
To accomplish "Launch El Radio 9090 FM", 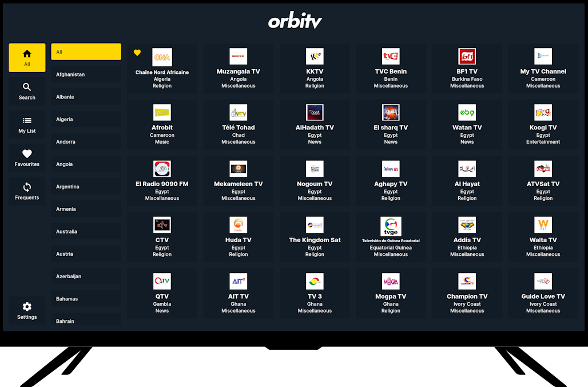I will click(162, 180).
